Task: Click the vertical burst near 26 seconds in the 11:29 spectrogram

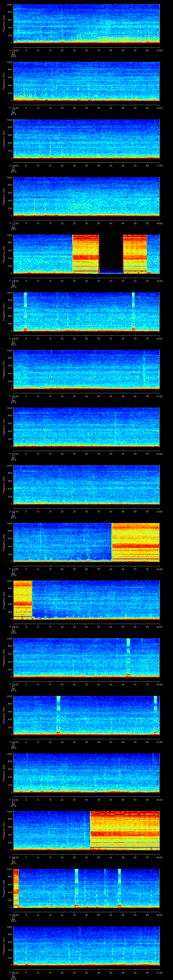Action: 76,888
